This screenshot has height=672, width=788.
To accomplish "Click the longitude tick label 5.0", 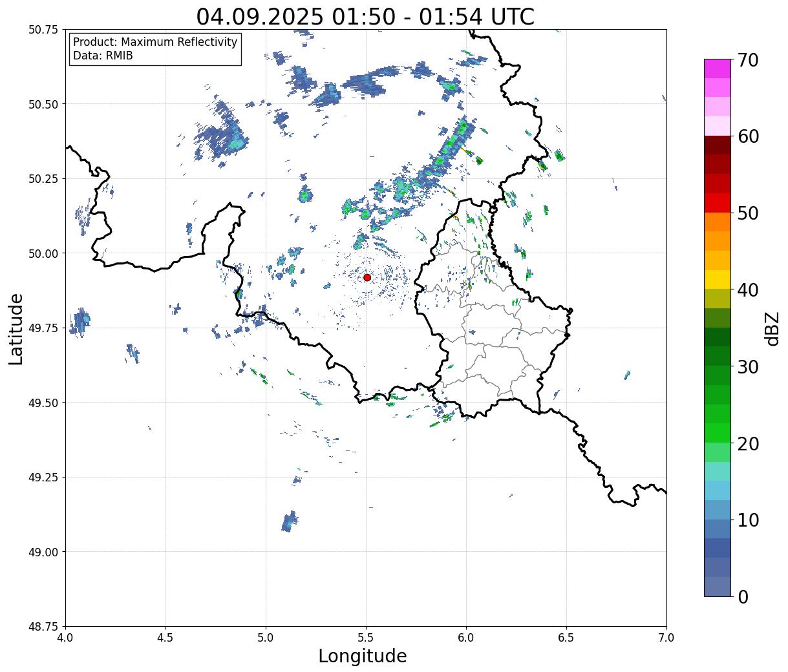I will [x=266, y=637].
